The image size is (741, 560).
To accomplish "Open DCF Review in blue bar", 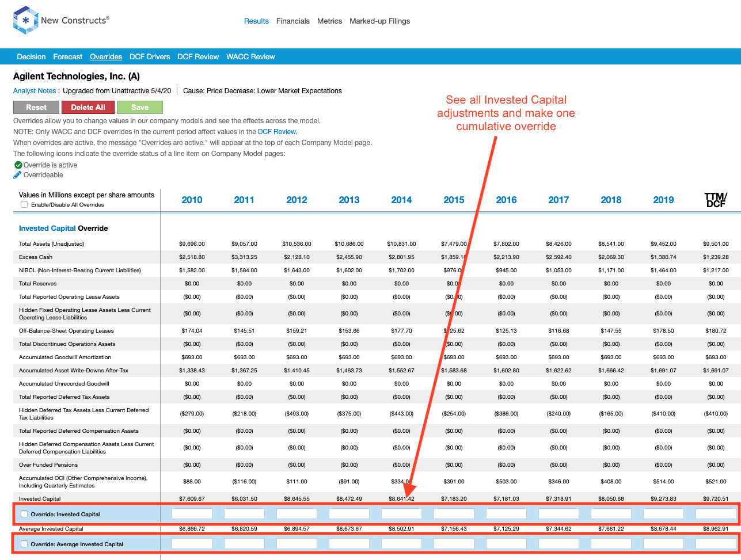I will coord(198,57).
